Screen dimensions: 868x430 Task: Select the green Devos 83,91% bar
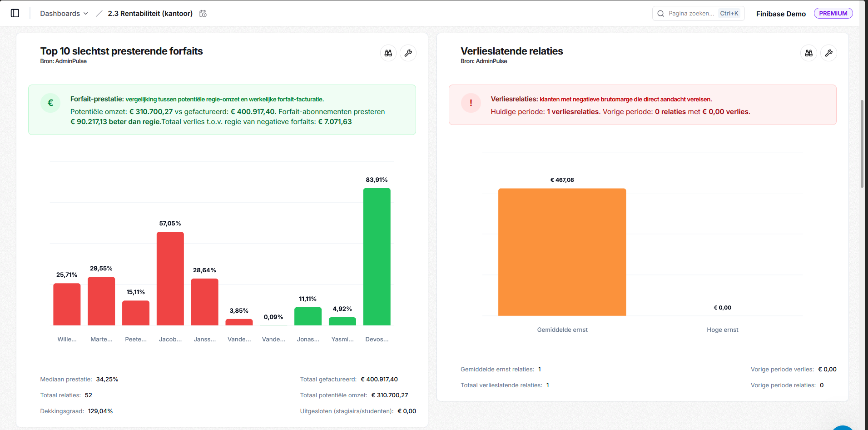(377, 257)
